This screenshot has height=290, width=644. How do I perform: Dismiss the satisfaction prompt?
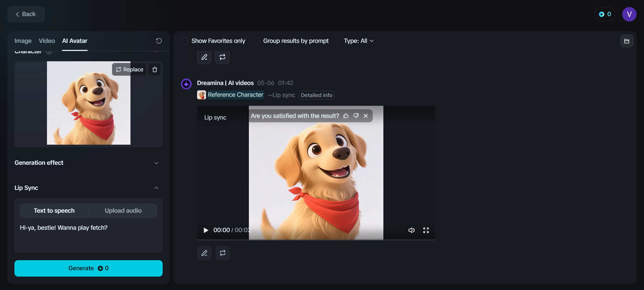[x=366, y=116]
